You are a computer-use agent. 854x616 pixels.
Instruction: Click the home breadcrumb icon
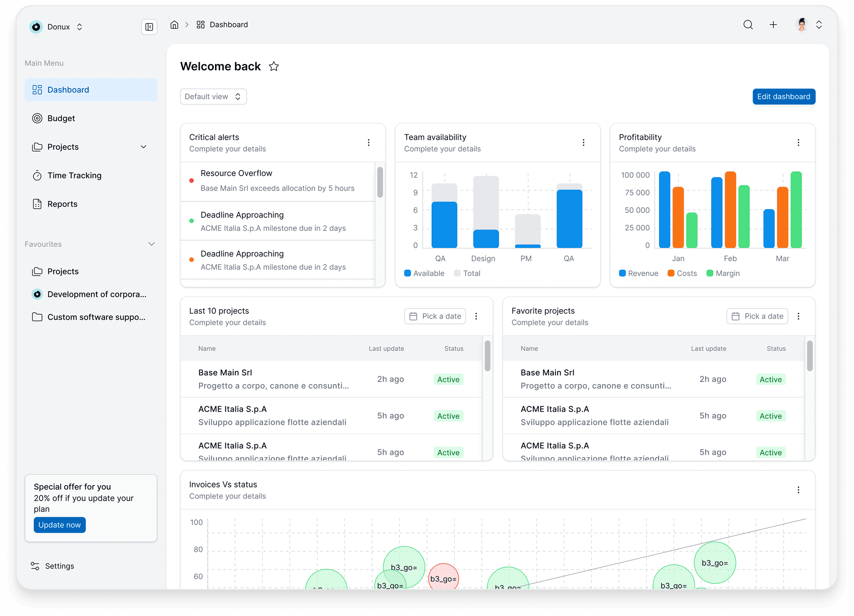[174, 25]
